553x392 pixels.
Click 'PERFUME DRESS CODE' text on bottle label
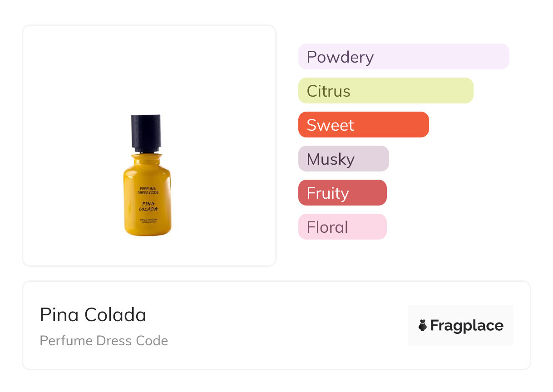click(x=148, y=190)
